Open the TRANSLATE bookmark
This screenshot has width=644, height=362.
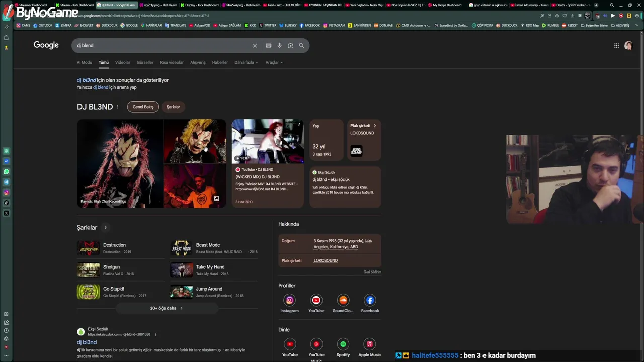tap(176, 25)
